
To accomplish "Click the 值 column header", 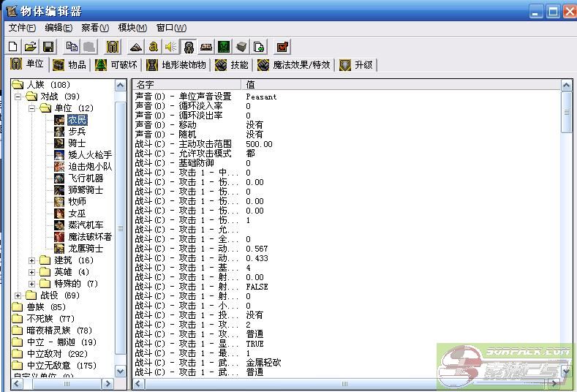I will pyautogui.click(x=402, y=85).
